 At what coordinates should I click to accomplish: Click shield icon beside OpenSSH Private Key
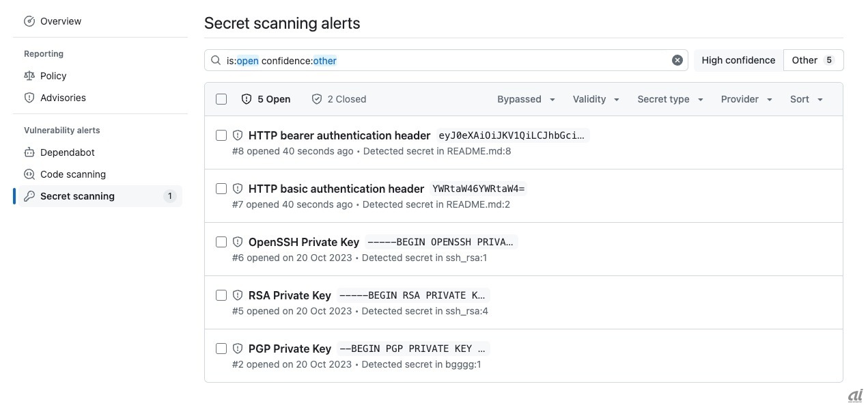click(x=238, y=242)
